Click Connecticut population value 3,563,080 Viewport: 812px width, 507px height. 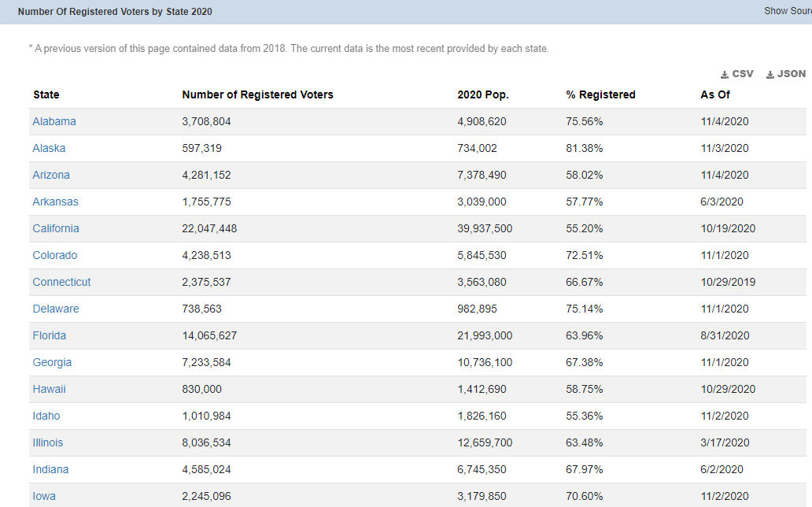[x=482, y=282]
